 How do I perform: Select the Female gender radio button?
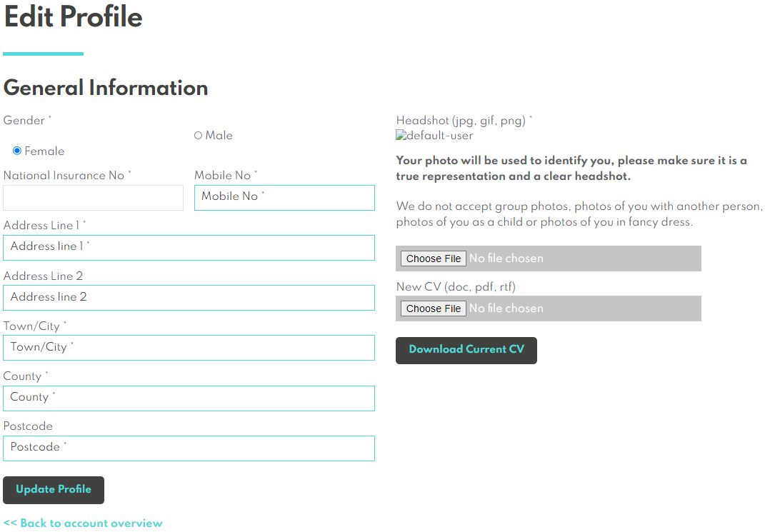click(17, 151)
